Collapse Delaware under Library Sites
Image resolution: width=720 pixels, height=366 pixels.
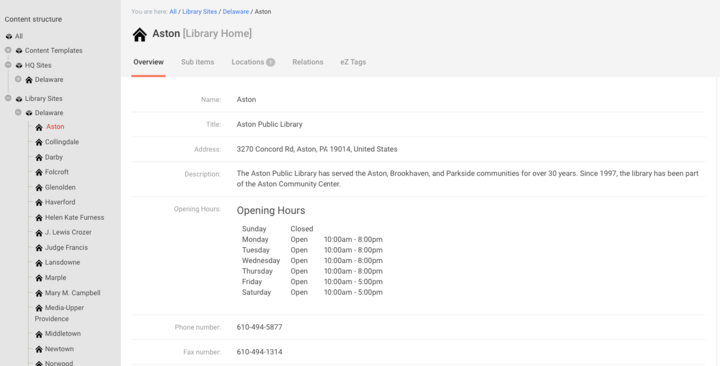[18, 112]
